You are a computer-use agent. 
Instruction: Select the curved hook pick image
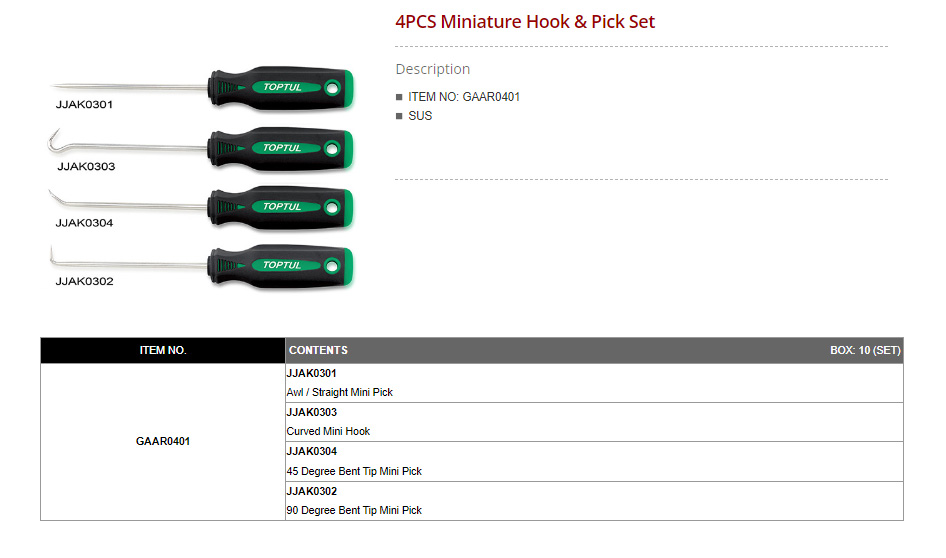(204, 148)
